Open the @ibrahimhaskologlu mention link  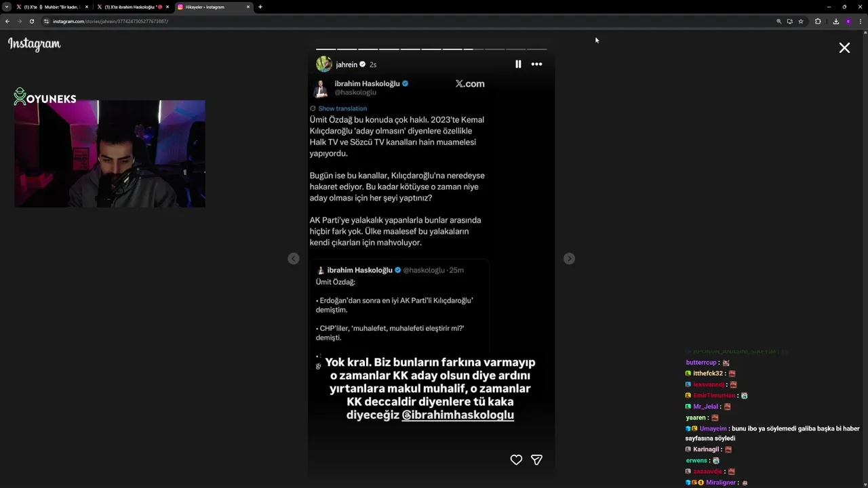458,415
